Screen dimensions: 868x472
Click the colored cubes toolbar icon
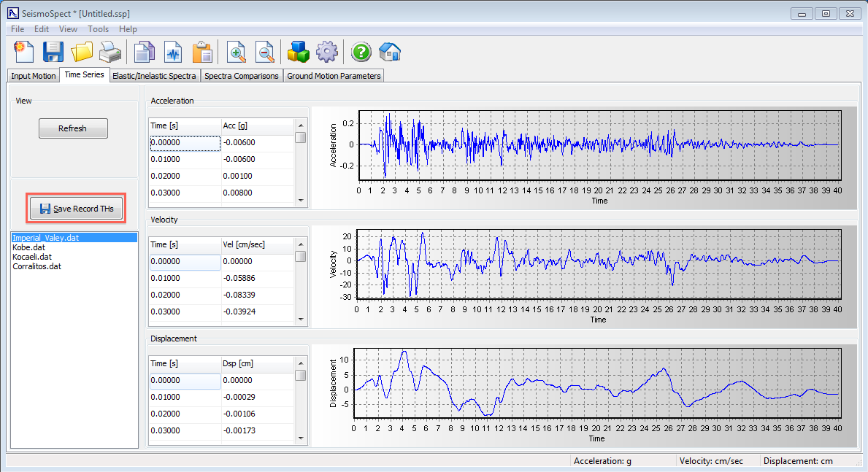point(298,52)
